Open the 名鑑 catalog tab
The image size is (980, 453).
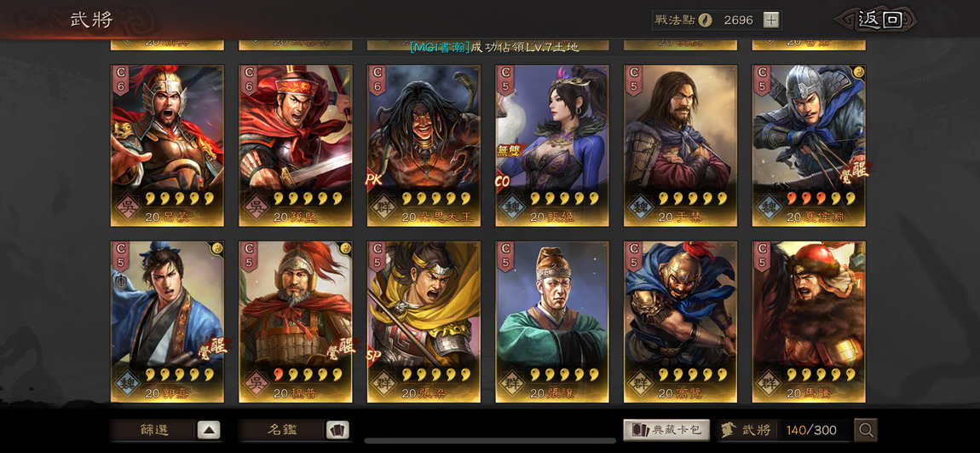pyautogui.click(x=282, y=430)
